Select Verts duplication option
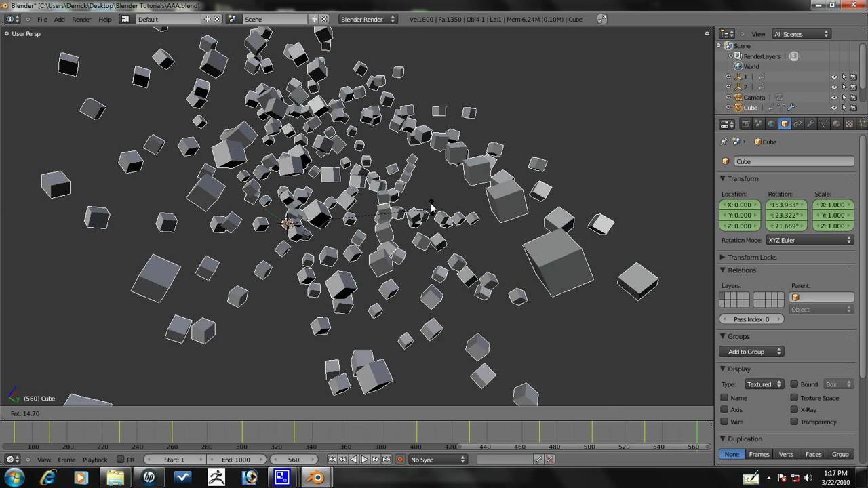The image size is (868, 488). coord(786,454)
